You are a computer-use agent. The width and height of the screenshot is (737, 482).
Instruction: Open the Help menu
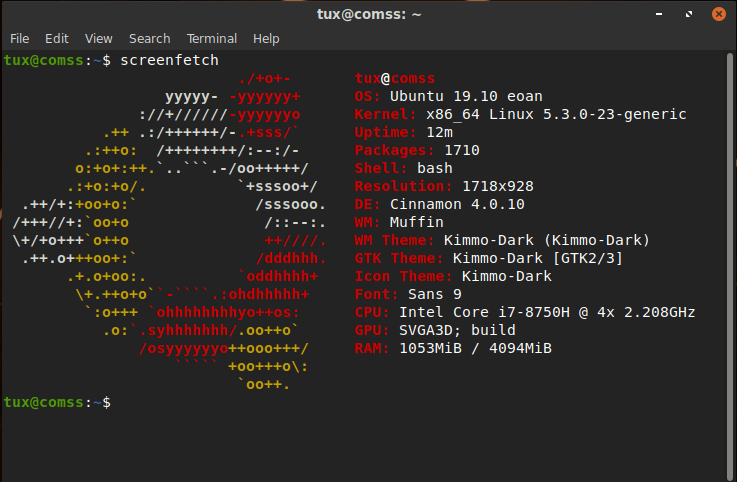266,38
